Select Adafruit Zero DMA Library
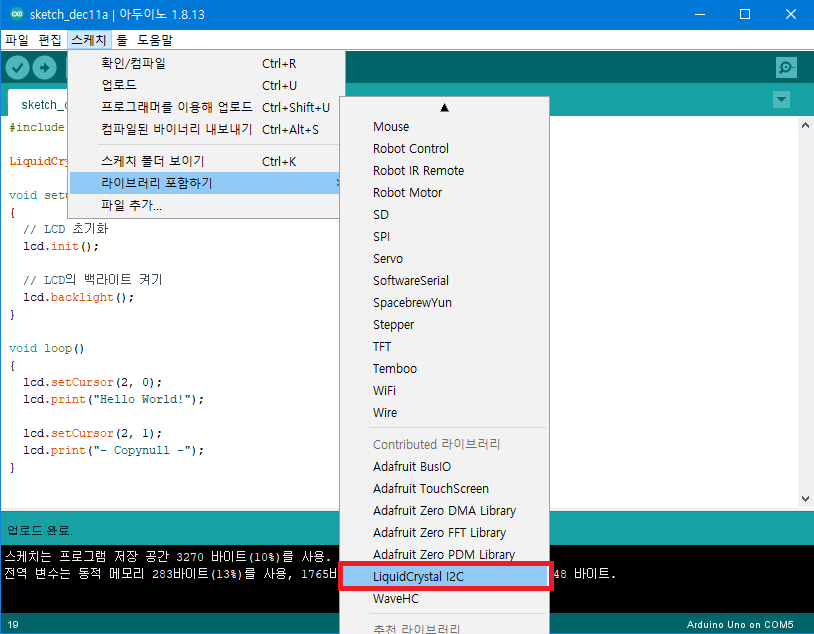This screenshot has height=634, width=814. pos(444,510)
